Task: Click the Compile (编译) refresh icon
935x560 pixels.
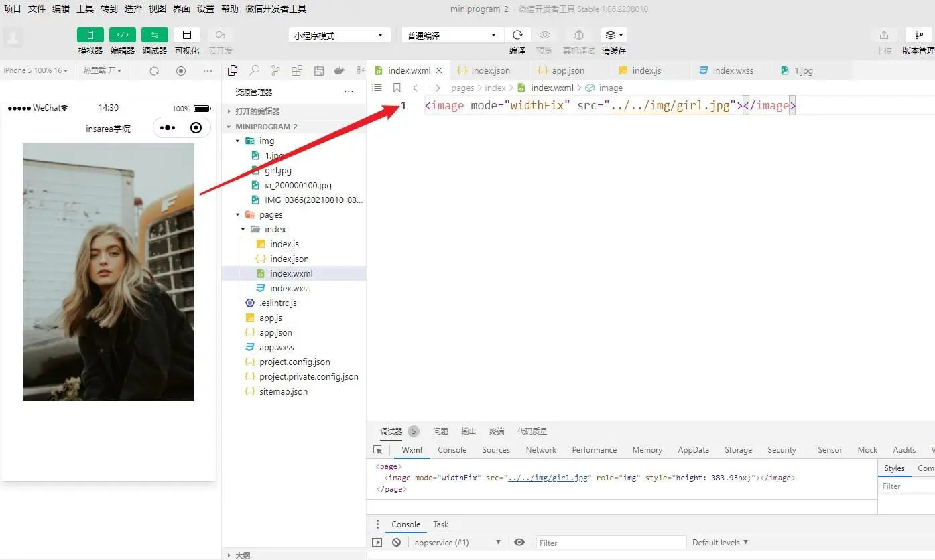Action: coord(517,35)
